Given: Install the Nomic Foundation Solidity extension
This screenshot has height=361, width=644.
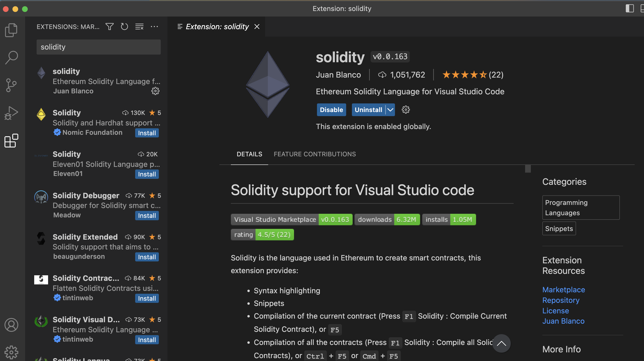Looking at the screenshot, I should tap(147, 133).
